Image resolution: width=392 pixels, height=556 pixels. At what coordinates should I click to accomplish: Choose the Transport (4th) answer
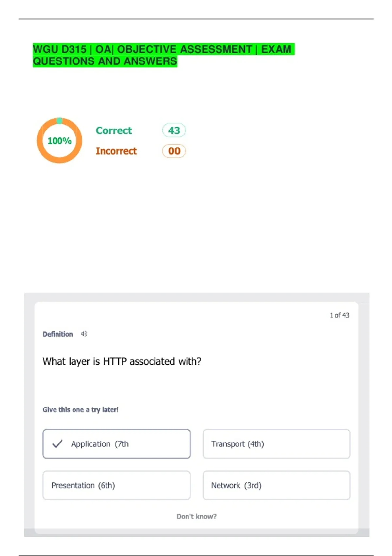tap(276, 444)
